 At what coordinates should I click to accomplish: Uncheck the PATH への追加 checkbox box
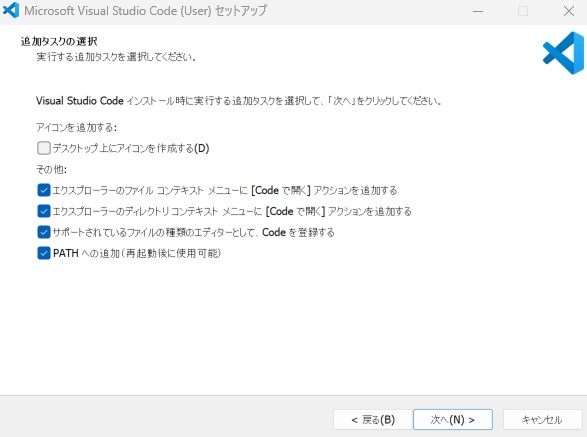[x=44, y=253]
